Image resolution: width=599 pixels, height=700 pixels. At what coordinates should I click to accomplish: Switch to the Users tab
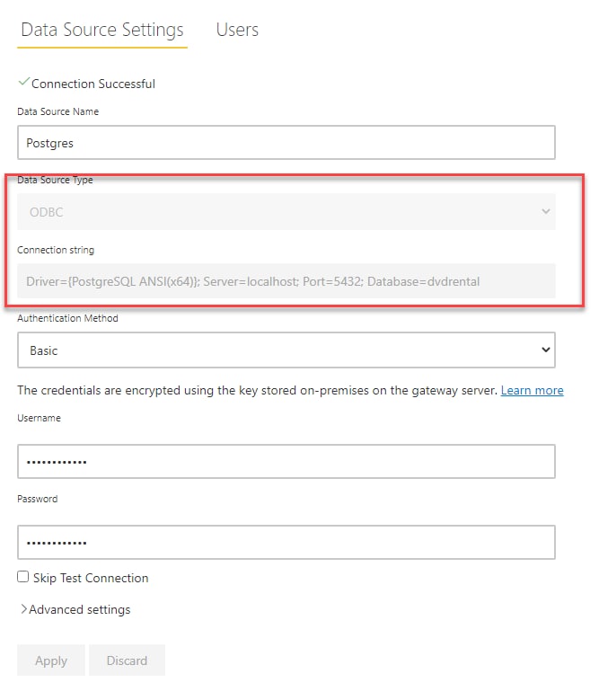coord(237,30)
